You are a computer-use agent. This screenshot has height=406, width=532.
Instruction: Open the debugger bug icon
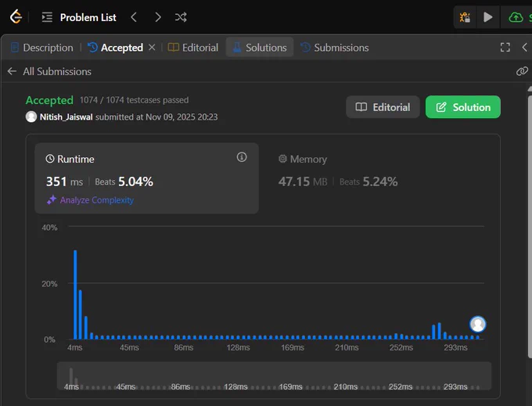(x=465, y=17)
